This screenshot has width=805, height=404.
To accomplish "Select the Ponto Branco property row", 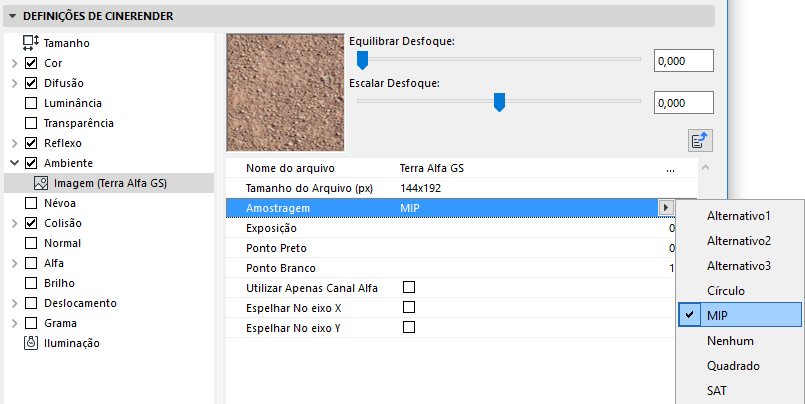I will [451, 268].
